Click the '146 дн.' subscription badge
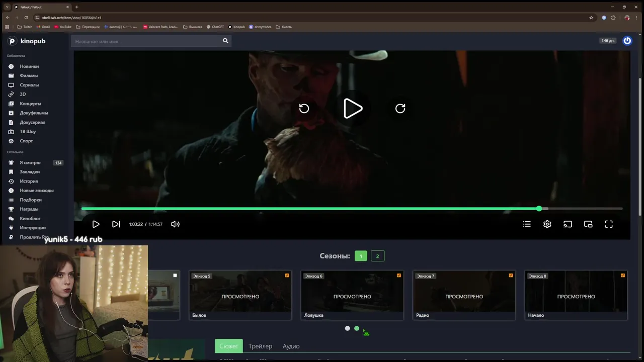This screenshot has width=644, height=362. pyautogui.click(x=608, y=41)
